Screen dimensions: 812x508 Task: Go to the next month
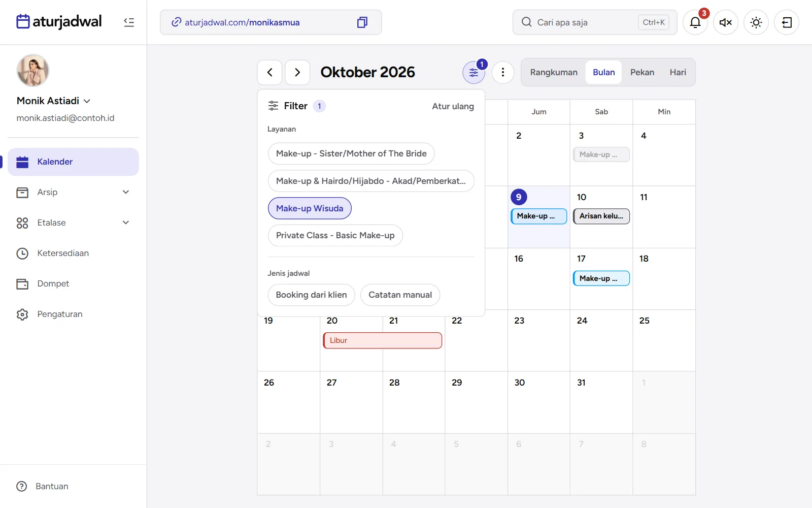pos(297,72)
